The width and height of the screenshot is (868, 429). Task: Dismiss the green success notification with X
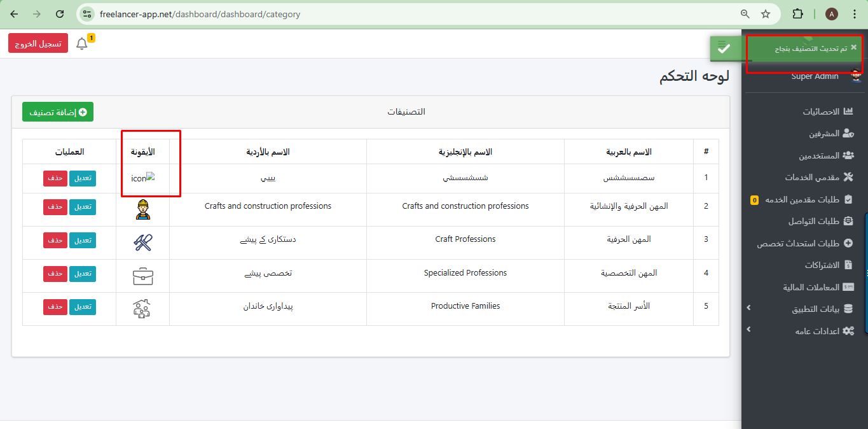point(853,47)
